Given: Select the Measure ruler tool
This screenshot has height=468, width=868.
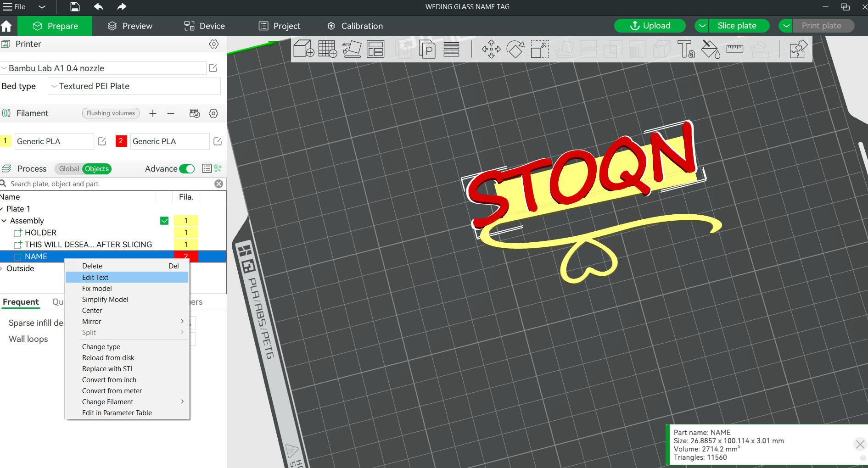Looking at the screenshot, I should tap(735, 49).
